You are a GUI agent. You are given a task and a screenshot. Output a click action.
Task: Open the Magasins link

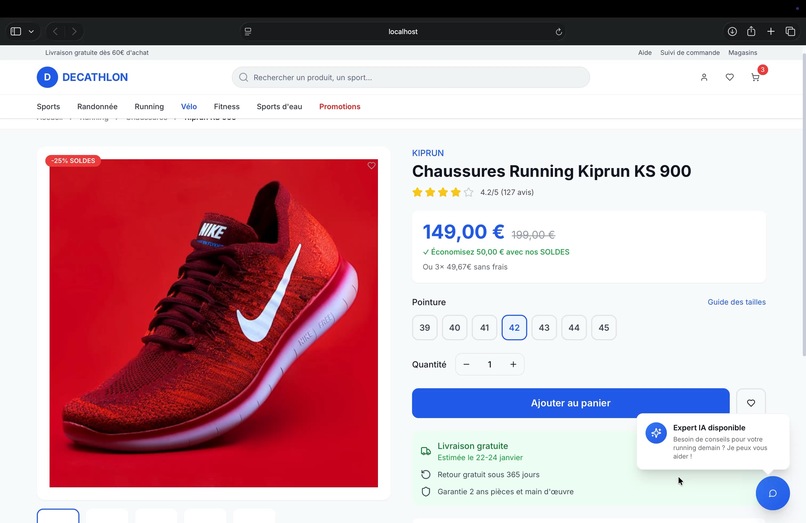click(x=742, y=52)
